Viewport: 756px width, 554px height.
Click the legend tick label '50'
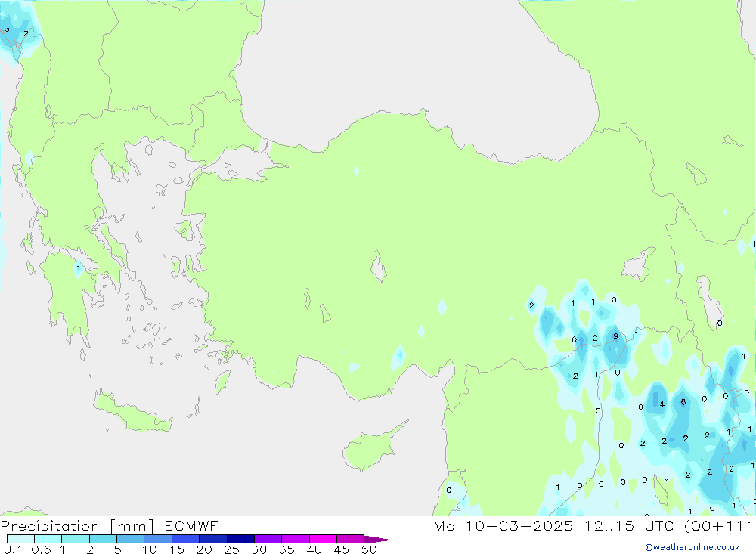(x=370, y=549)
